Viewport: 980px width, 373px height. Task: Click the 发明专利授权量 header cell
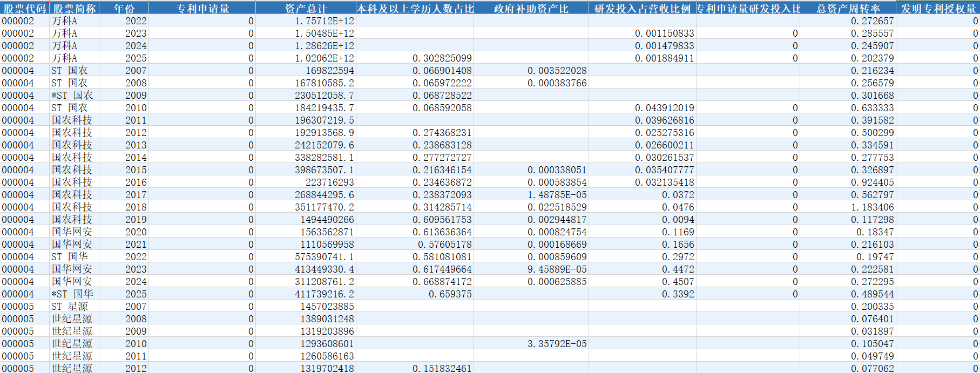click(938, 8)
